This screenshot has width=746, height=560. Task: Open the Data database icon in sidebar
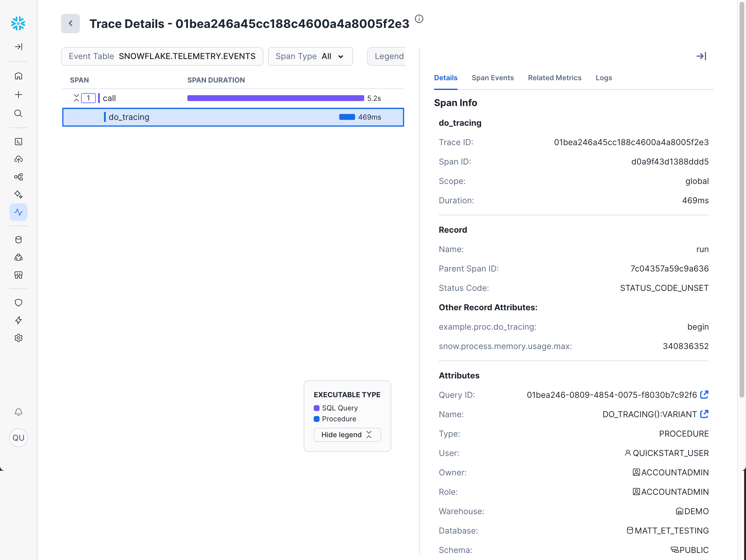[19, 239]
